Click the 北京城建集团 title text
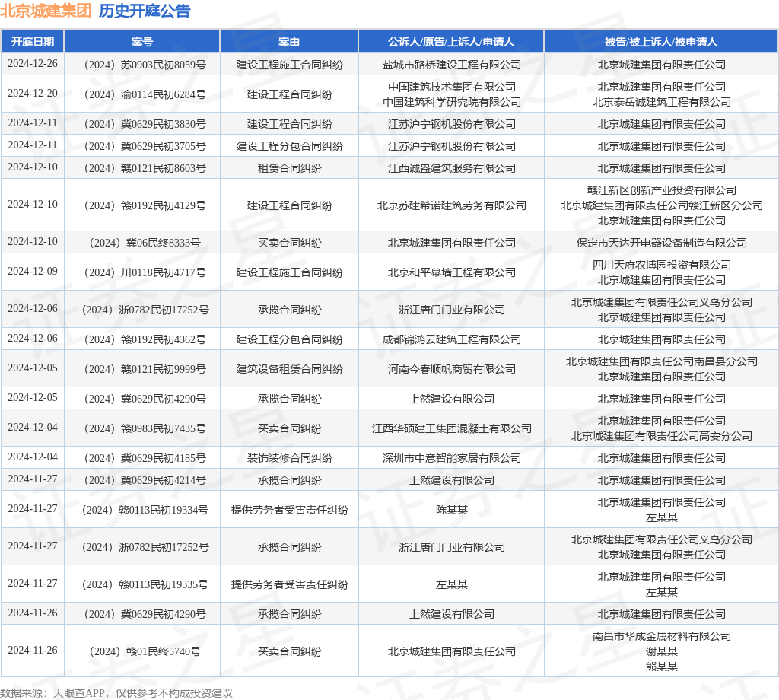The image size is (779, 700). (46, 11)
